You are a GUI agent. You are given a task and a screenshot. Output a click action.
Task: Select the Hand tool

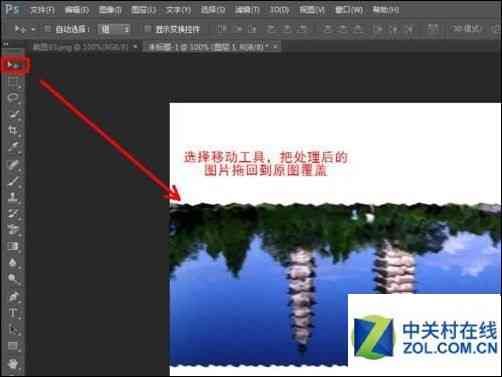click(x=13, y=363)
